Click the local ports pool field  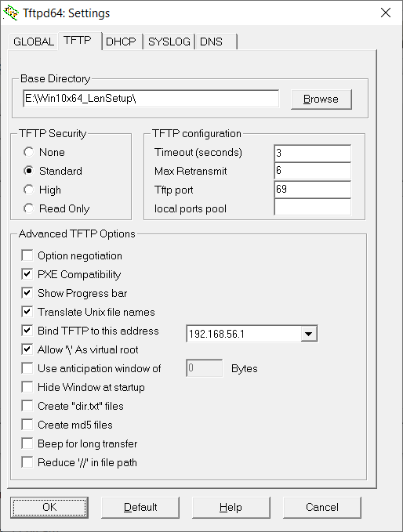(x=312, y=207)
